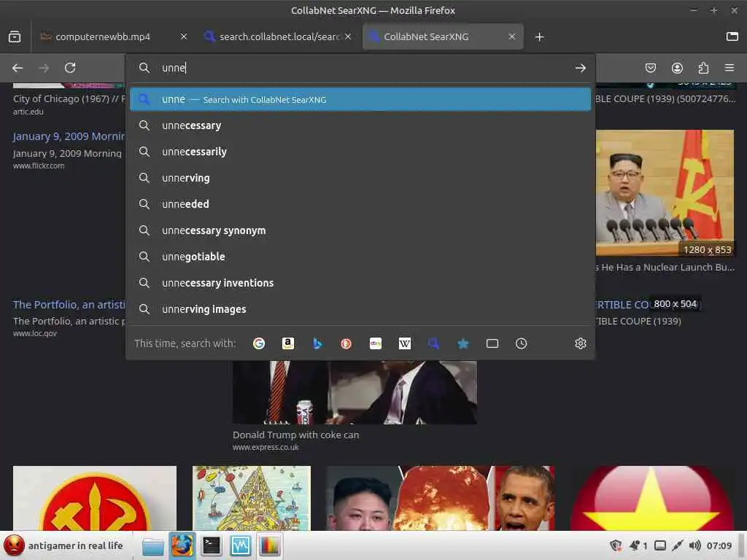The width and height of the screenshot is (747, 560).
Task: Click 'Donald Trump with coke can' caption
Action: coord(296,435)
